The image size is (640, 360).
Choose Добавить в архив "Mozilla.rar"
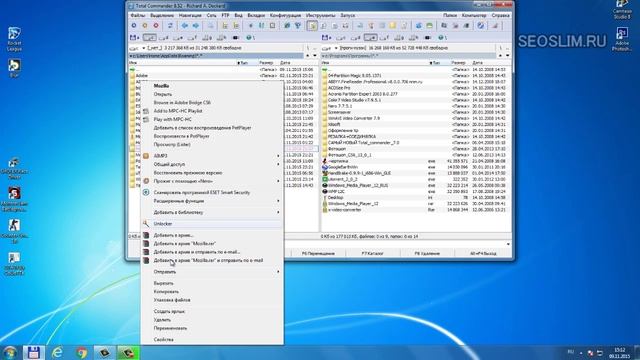(x=211, y=244)
